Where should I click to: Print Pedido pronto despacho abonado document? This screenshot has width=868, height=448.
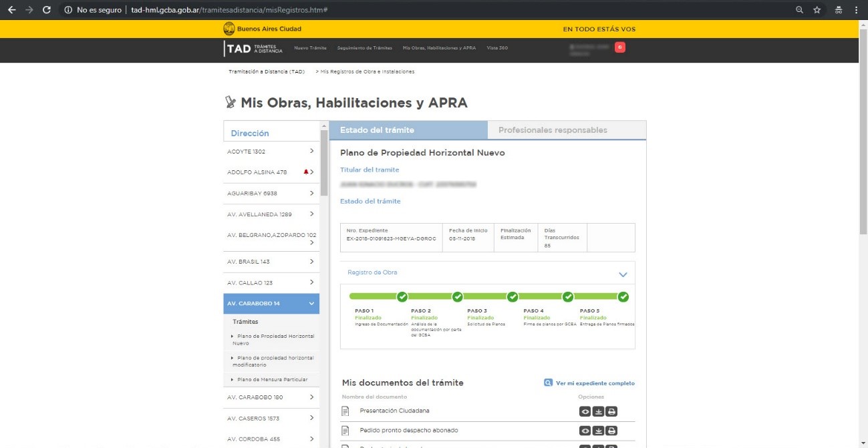click(611, 431)
